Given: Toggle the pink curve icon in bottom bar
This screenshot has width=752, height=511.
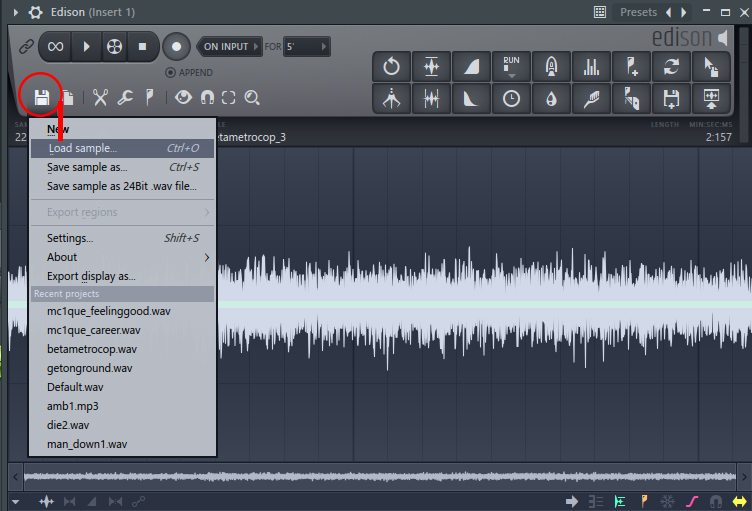Looking at the screenshot, I should 692,502.
